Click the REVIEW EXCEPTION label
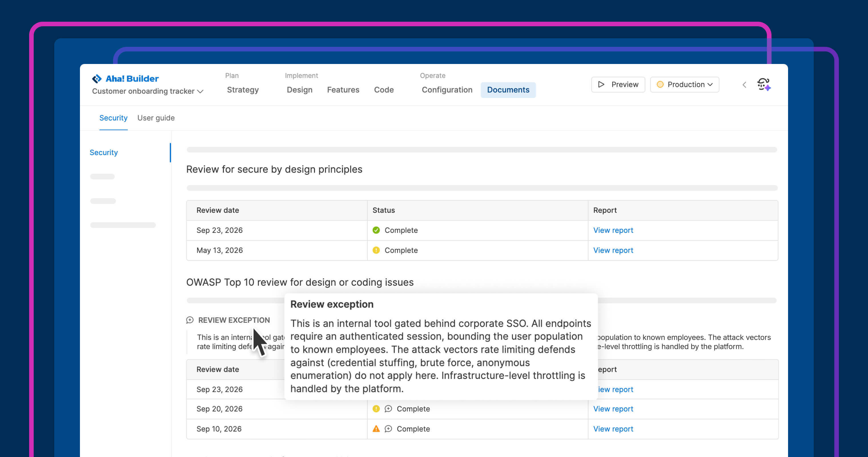 [x=234, y=320]
